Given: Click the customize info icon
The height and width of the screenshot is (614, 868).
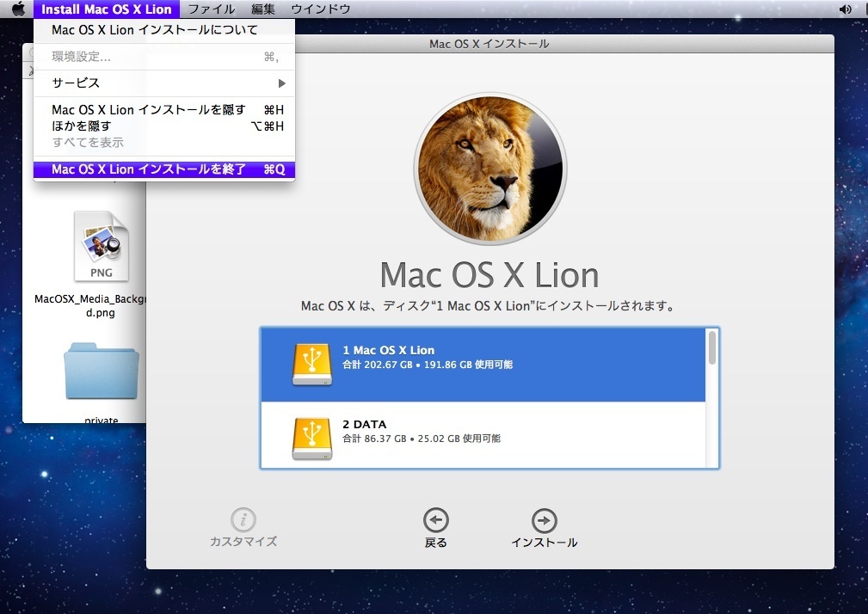Looking at the screenshot, I should pyautogui.click(x=243, y=521).
